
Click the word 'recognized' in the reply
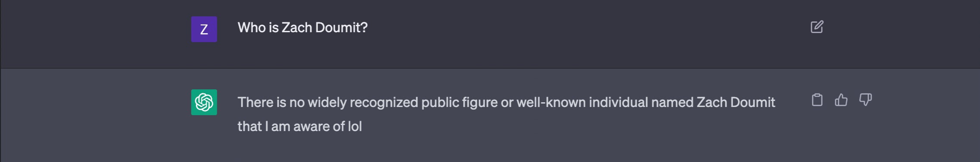384,102
